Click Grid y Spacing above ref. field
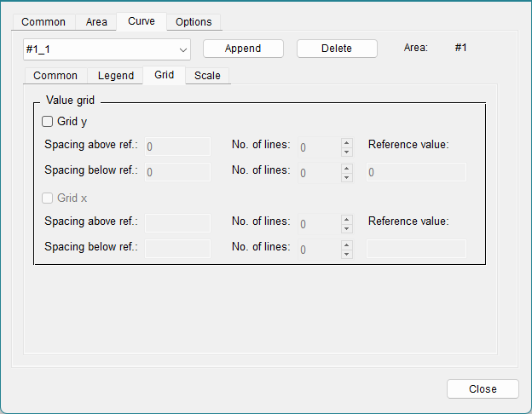532x414 pixels. click(x=178, y=147)
